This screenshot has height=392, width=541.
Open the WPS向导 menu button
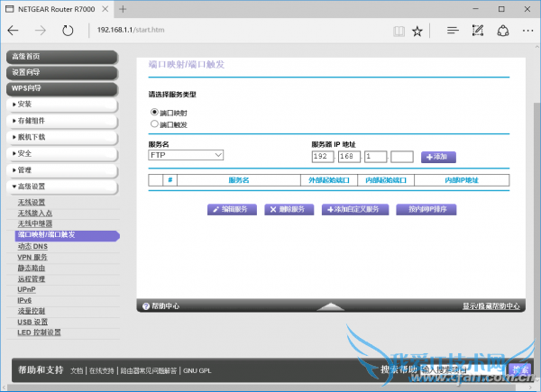(62, 88)
